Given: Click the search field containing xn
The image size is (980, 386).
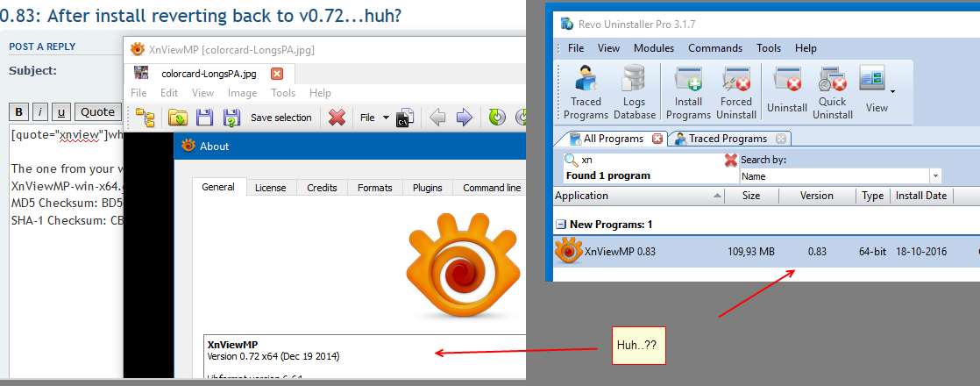Looking at the screenshot, I should (650, 161).
